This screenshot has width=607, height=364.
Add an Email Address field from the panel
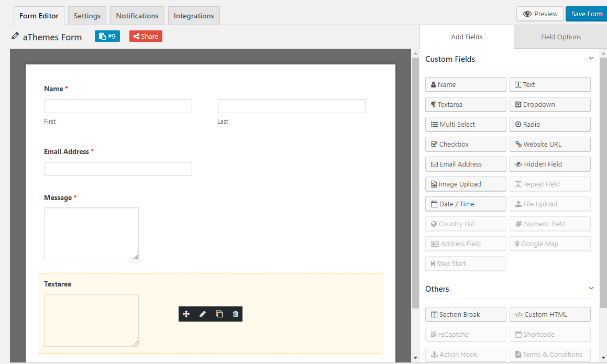click(466, 164)
